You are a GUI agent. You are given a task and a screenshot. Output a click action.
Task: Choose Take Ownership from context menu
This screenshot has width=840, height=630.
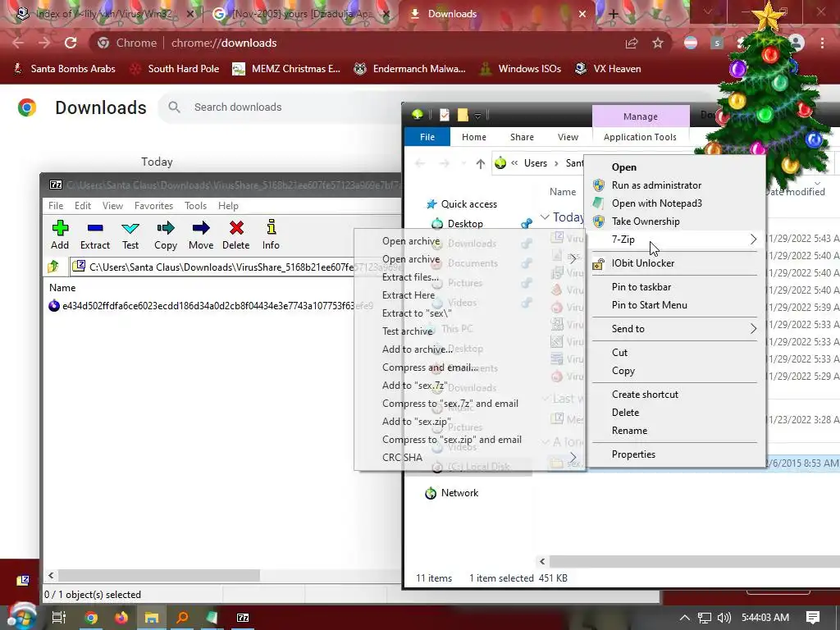(x=675, y=221)
